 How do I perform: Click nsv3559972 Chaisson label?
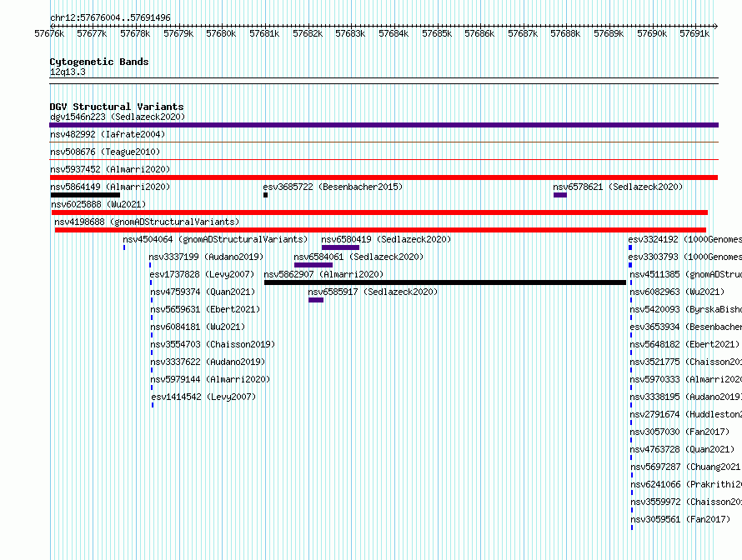point(686,502)
